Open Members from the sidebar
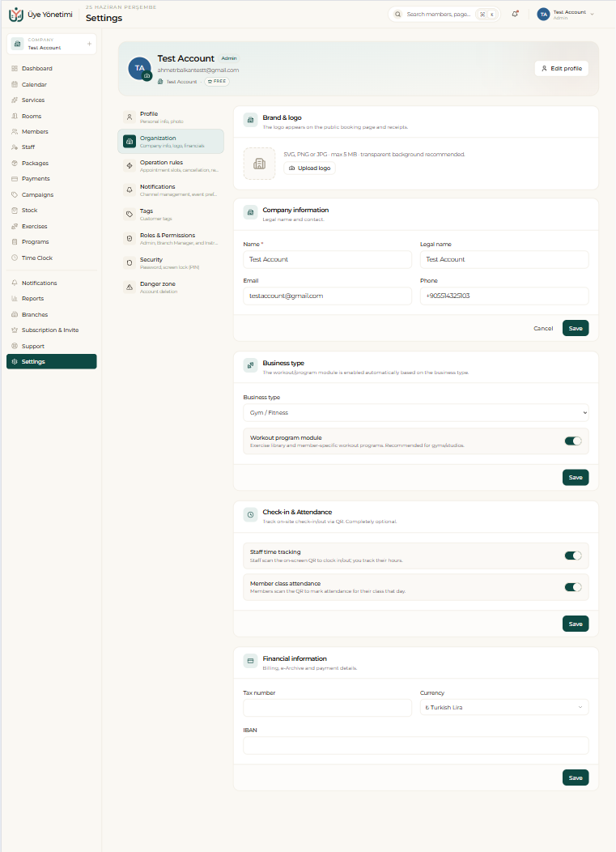The width and height of the screenshot is (616, 852). pyautogui.click(x=52, y=131)
